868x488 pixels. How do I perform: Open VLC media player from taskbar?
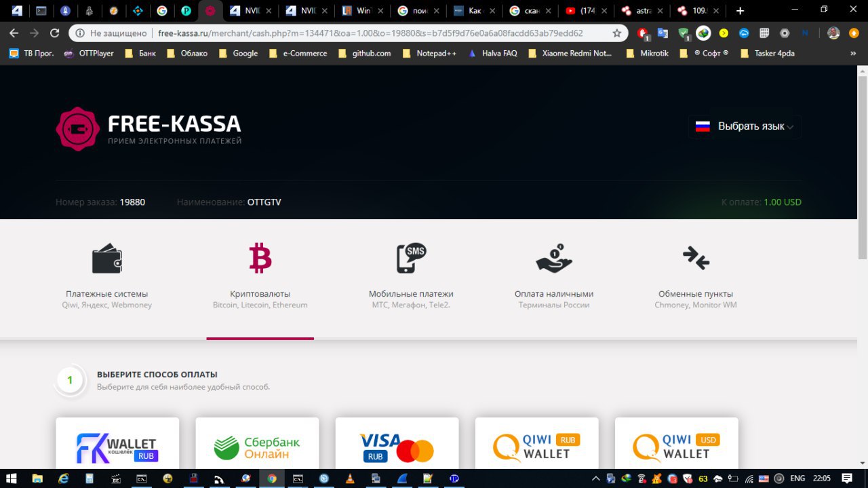click(350, 478)
